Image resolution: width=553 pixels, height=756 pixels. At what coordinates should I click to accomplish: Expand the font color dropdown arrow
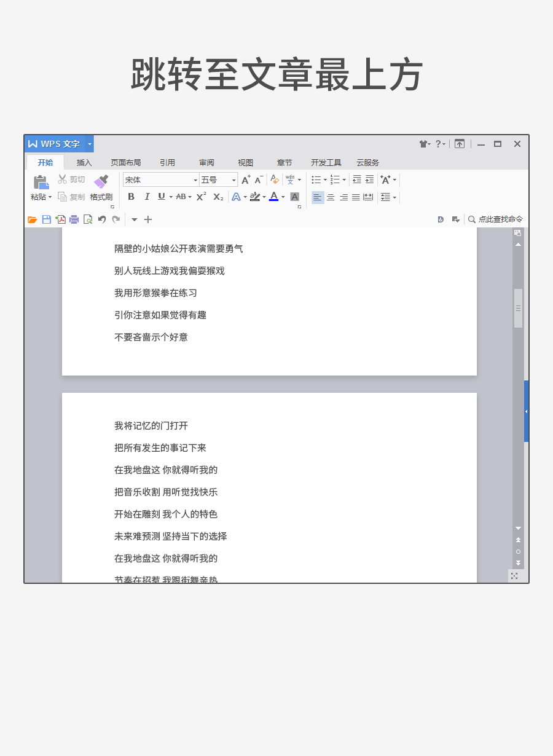click(281, 197)
